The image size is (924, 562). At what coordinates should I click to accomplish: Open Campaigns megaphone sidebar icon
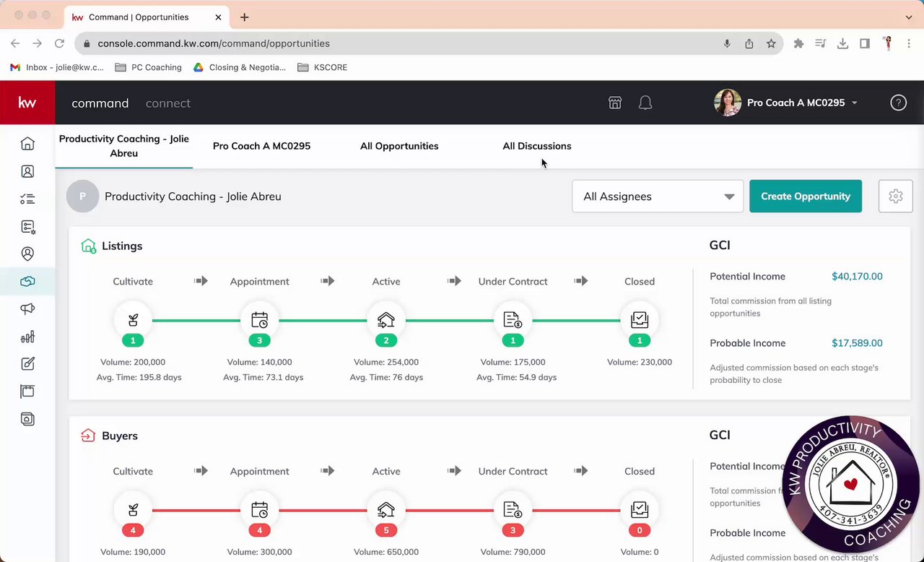click(27, 309)
